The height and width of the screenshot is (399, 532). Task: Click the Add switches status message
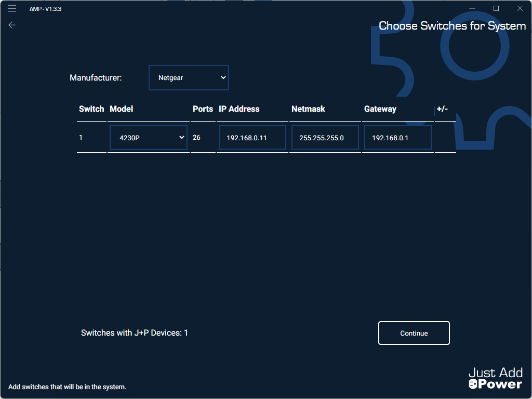point(67,387)
